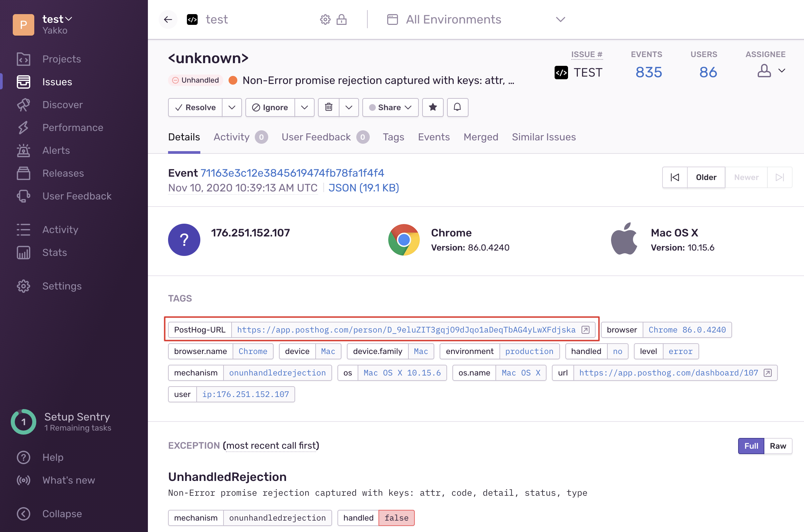Click the back arrow button
The height and width of the screenshot is (532, 804).
click(168, 20)
